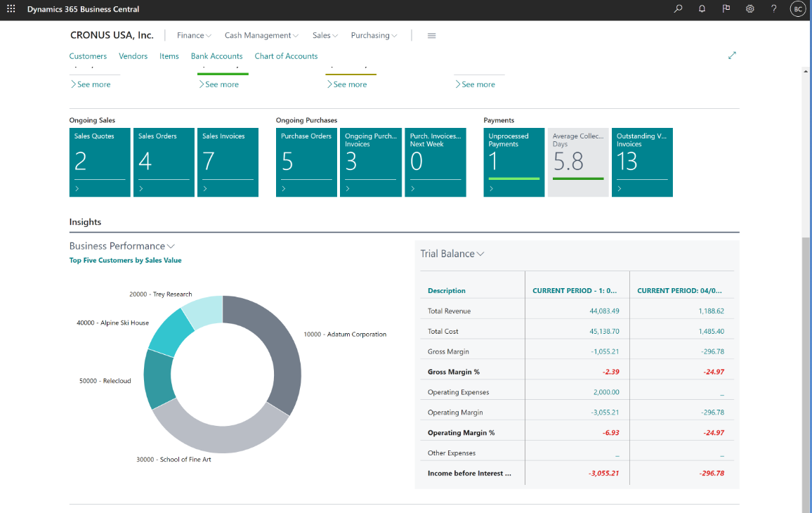Screen dimensions: 812x513
Task: Click the arrow on Sales Invoices tile
Action: coord(205,188)
